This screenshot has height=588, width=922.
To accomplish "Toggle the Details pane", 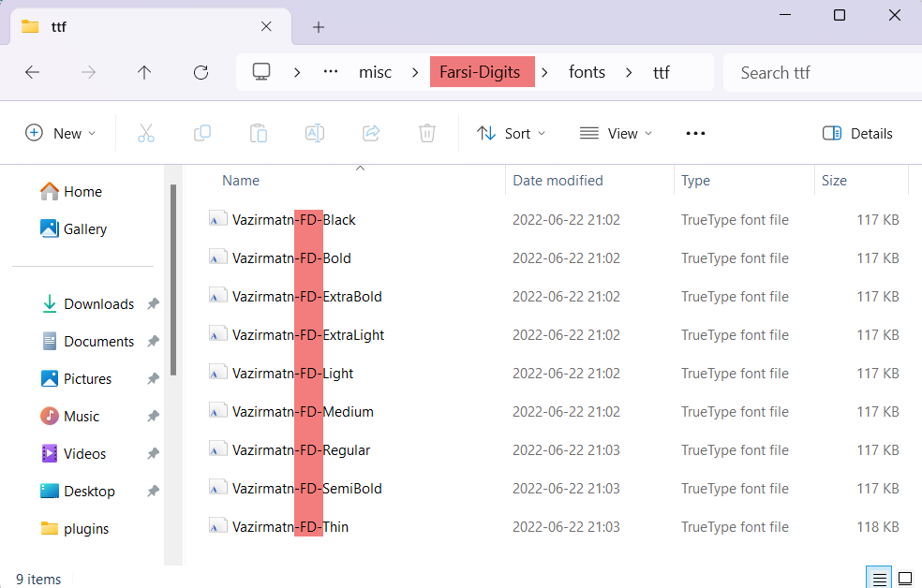I will tap(857, 133).
